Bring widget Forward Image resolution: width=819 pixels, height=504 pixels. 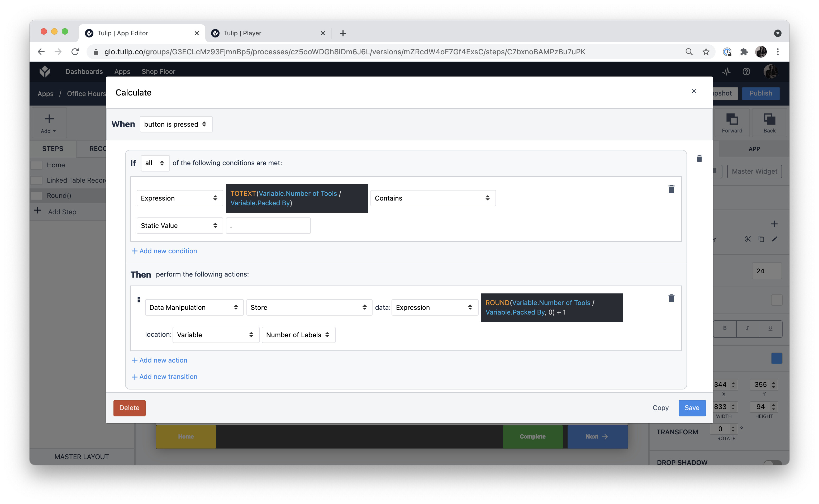click(732, 123)
